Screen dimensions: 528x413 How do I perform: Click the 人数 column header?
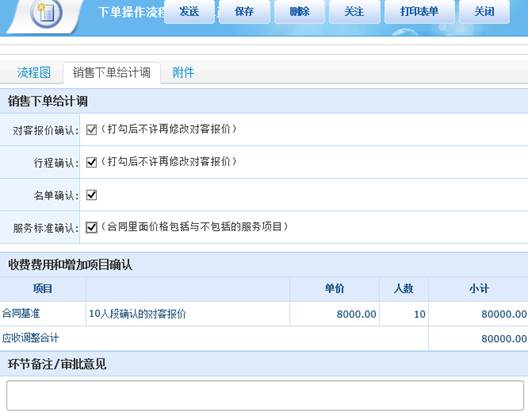click(x=403, y=289)
